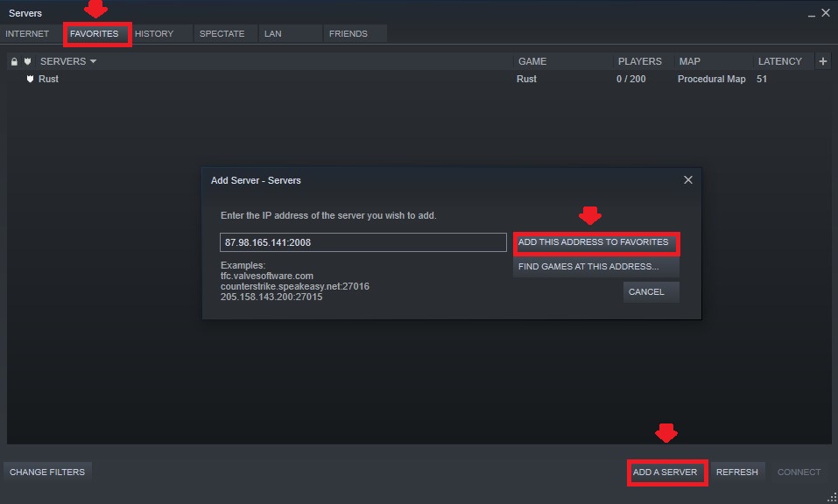The width and height of the screenshot is (838, 504).
Task: Switch to the FAVORITES tab
Action: click(96, 33)
